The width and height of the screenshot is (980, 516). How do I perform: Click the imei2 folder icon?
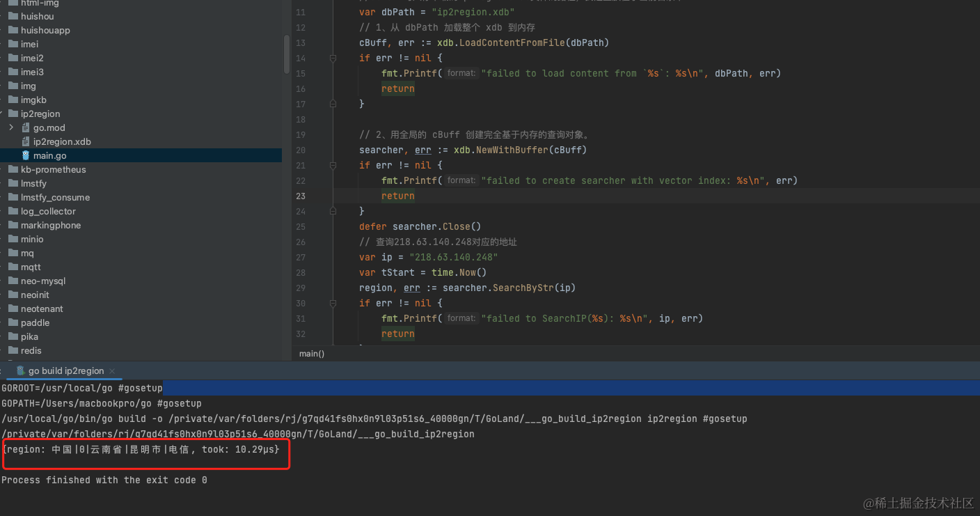(13, 58)
